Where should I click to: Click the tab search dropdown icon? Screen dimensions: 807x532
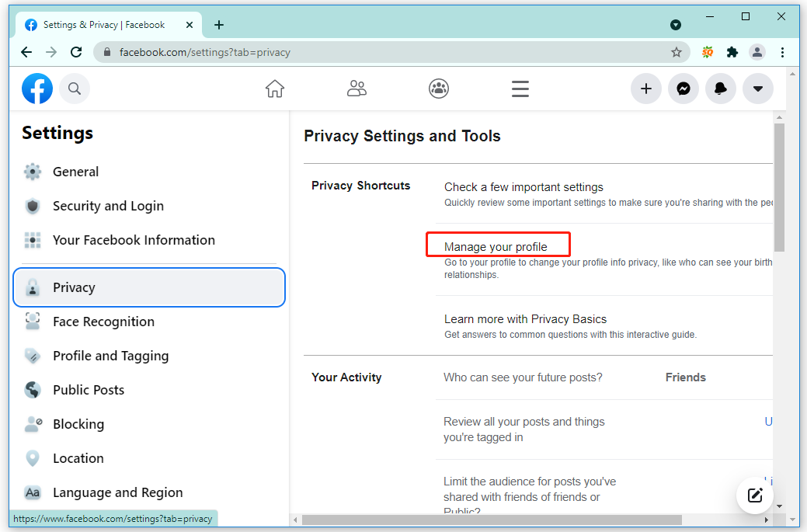tap(676, 25)
